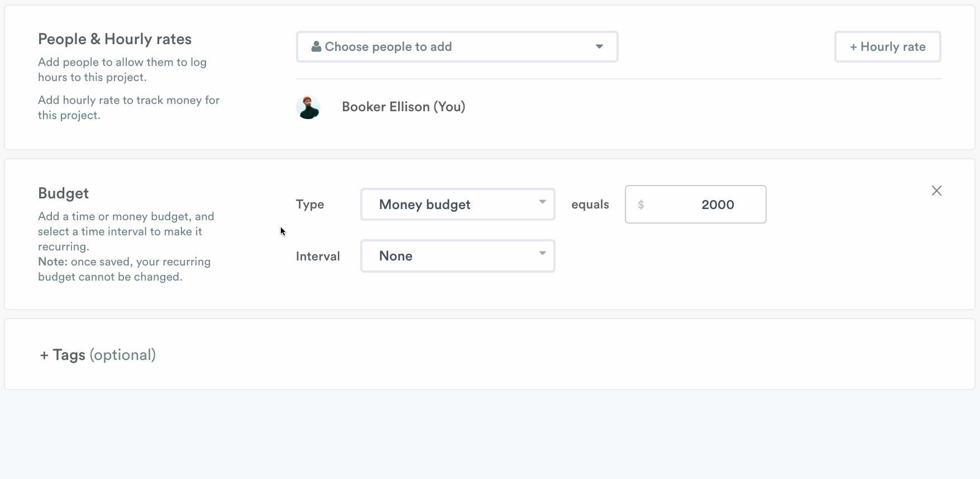This screenshot has height=479, width=980.
Task: Click the plus icon on Hourly rate button
Action: 853,47
